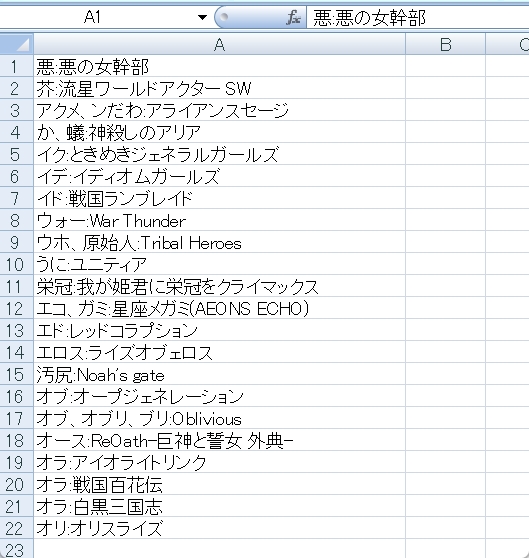Click cell ウォー:War Thunder

[219, 220]
